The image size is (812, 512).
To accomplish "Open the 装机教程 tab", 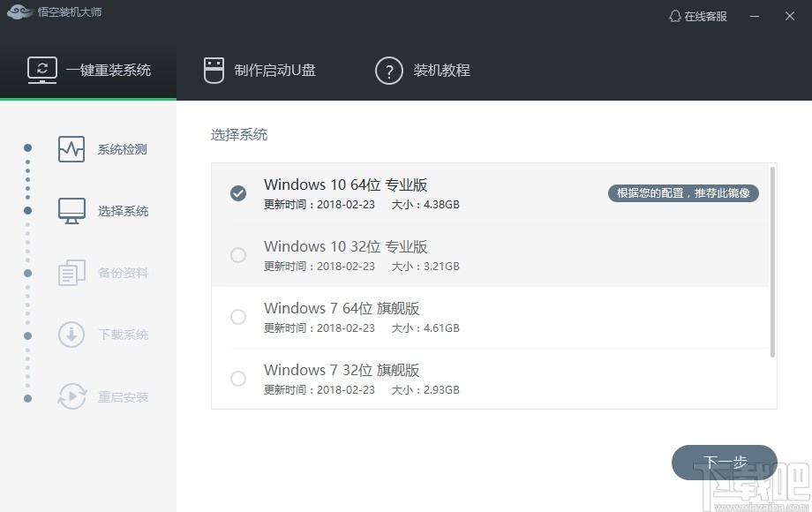I will tap(423, 71).
